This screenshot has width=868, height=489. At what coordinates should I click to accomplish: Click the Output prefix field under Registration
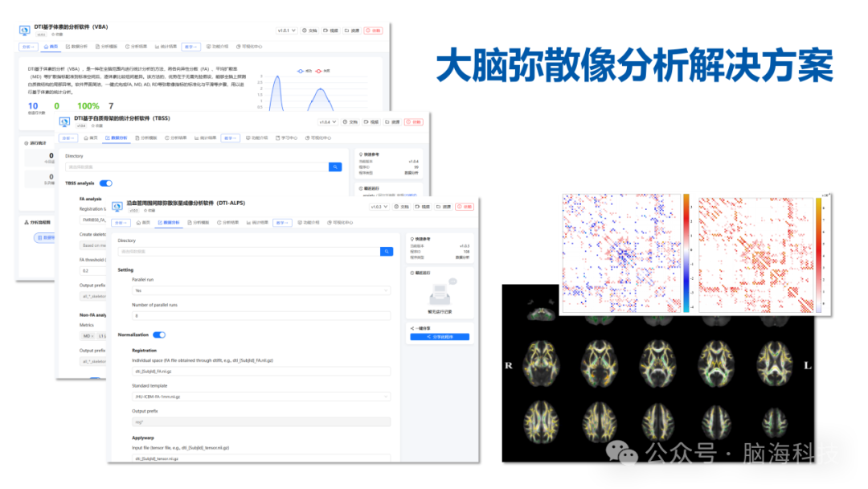click(x=260, y=422)
